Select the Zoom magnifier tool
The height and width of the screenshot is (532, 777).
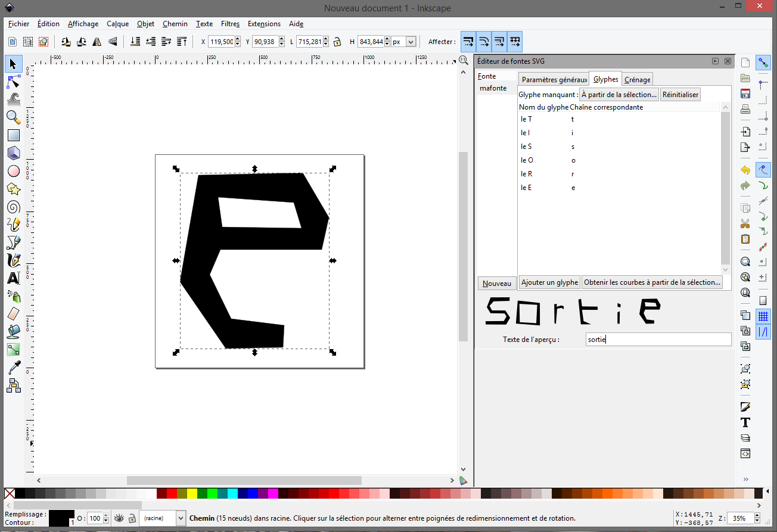[x=13, y=117]
